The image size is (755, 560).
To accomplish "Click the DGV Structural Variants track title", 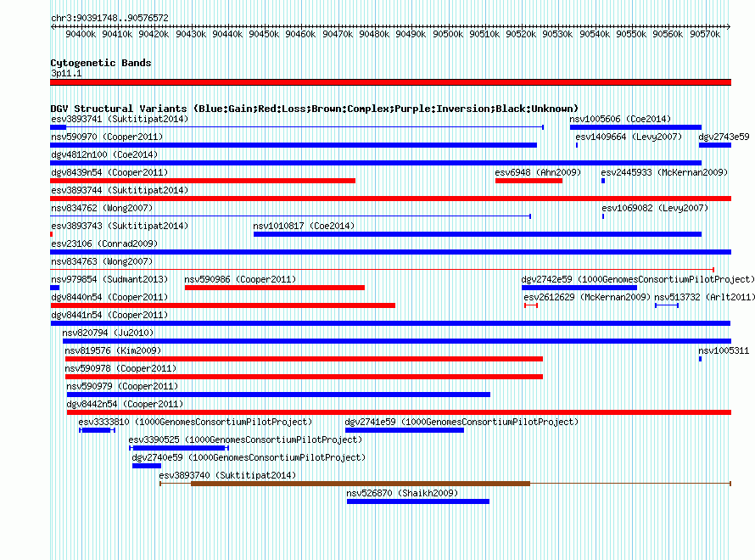I will [314, 109].
